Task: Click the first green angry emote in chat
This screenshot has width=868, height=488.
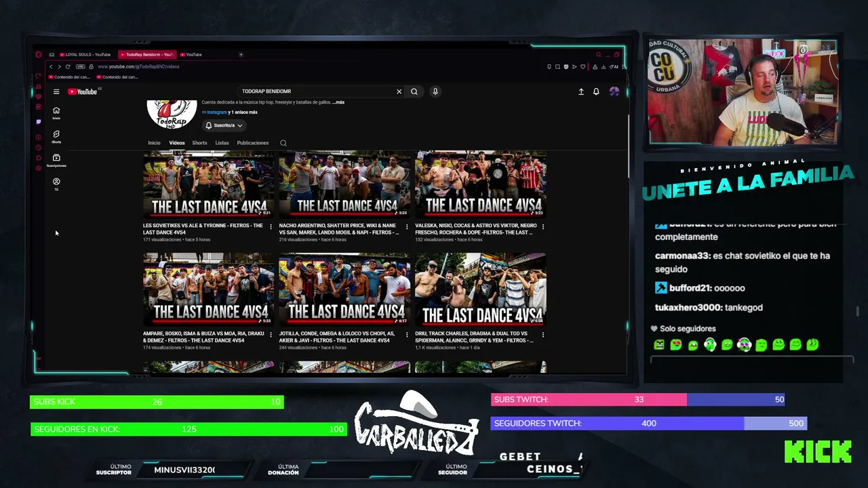Action: click(x=659, y=345)
